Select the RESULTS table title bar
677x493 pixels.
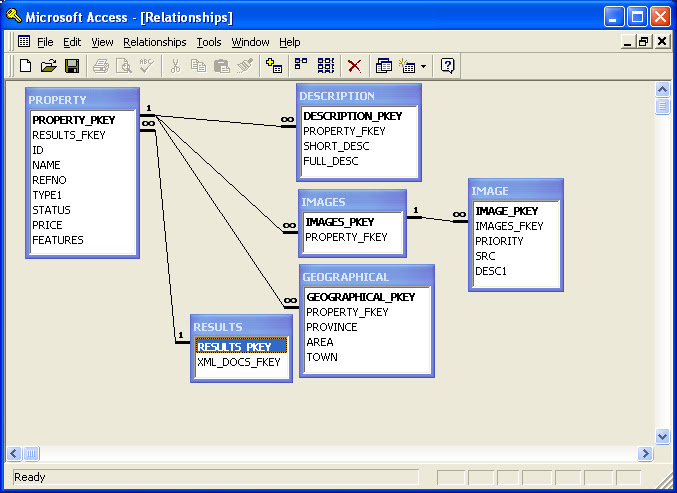241,327
